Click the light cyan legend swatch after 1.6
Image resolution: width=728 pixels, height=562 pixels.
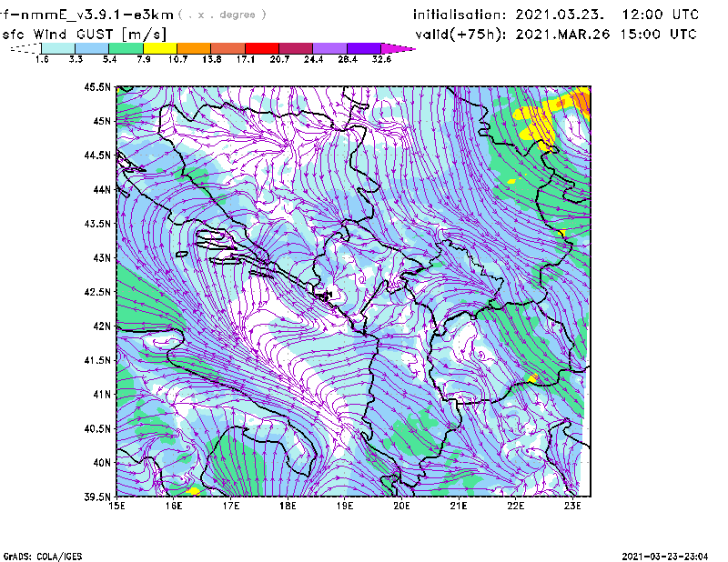point(58,48)
